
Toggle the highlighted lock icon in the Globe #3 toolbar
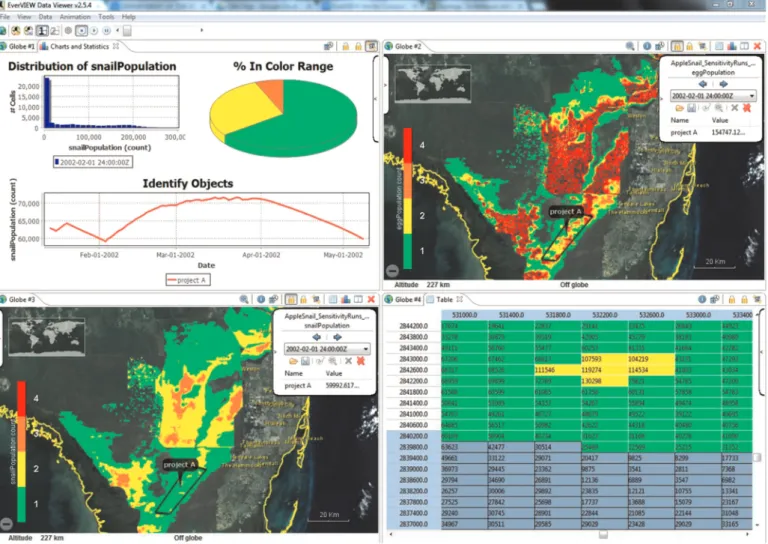[291, 299]
